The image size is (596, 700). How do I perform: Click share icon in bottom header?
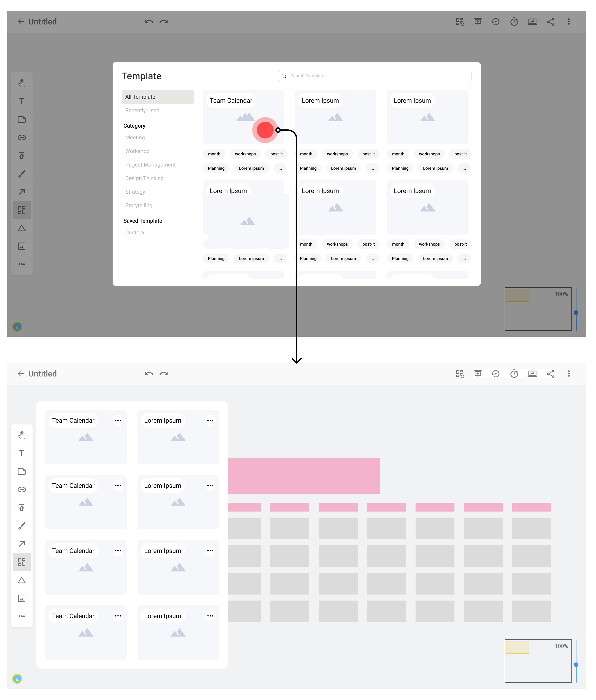click(550, 374)
